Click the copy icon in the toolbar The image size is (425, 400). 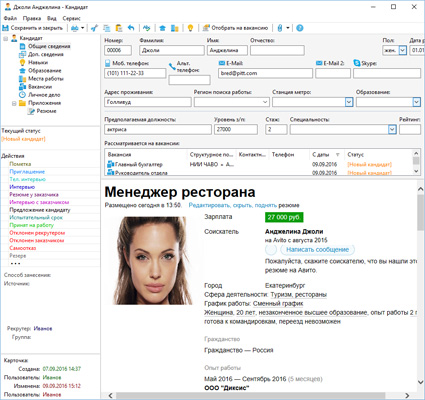coord(107,28)
